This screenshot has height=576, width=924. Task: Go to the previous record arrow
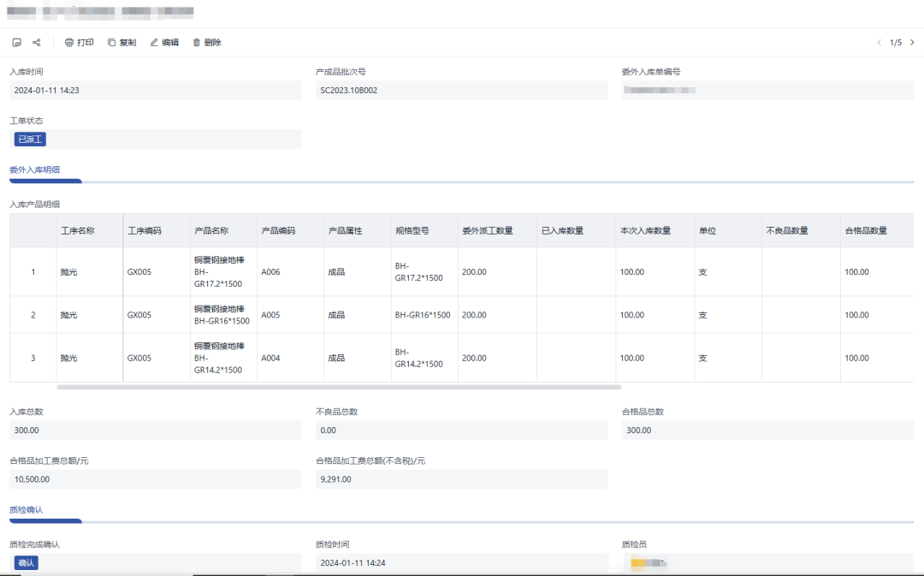879,43
